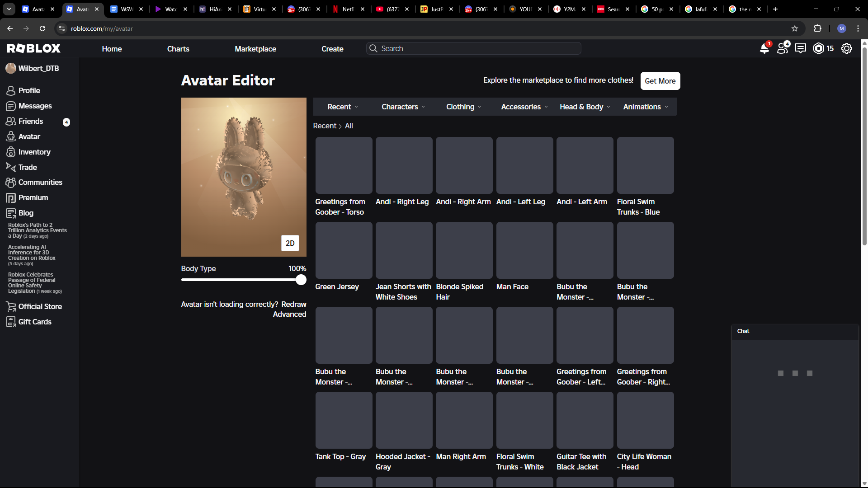This screenshot has width=868, height=488.
Task: Expand the Accessories dropdown tab
Action: [524, 107]
